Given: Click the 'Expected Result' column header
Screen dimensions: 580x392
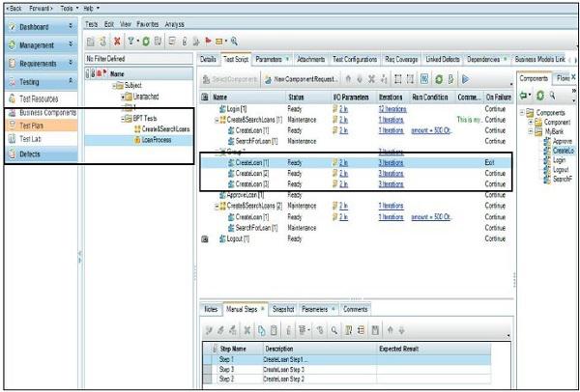Looking at the screenshot, I should tap(434, 349).
